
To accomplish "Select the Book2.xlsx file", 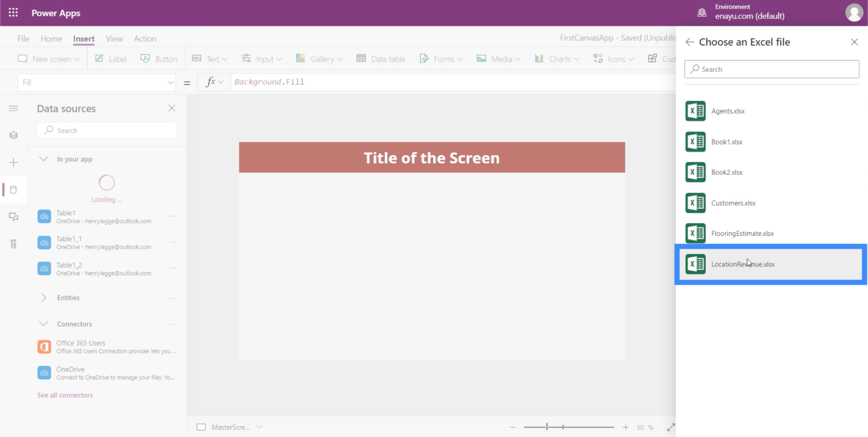I will click(x=771, y=172).
